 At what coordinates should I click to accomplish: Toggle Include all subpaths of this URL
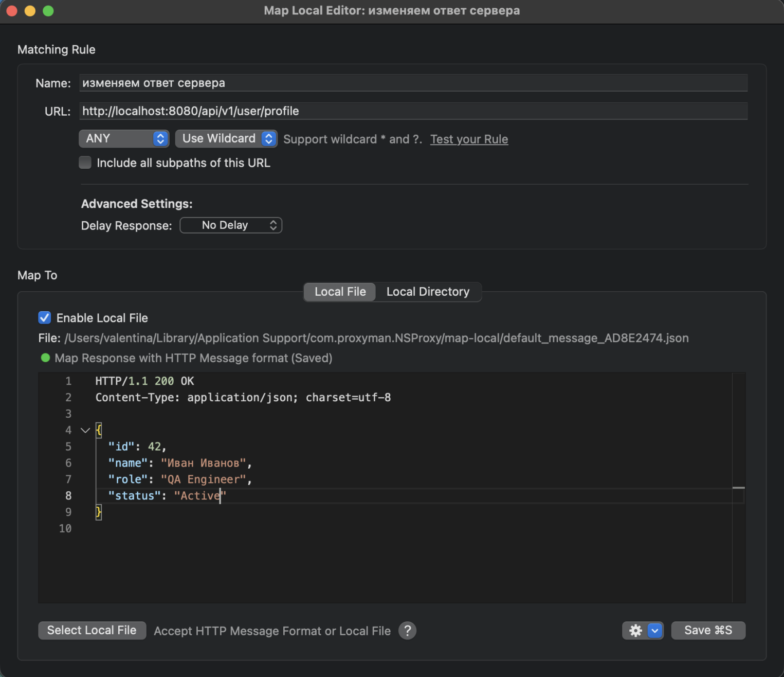tap(85, 163)
